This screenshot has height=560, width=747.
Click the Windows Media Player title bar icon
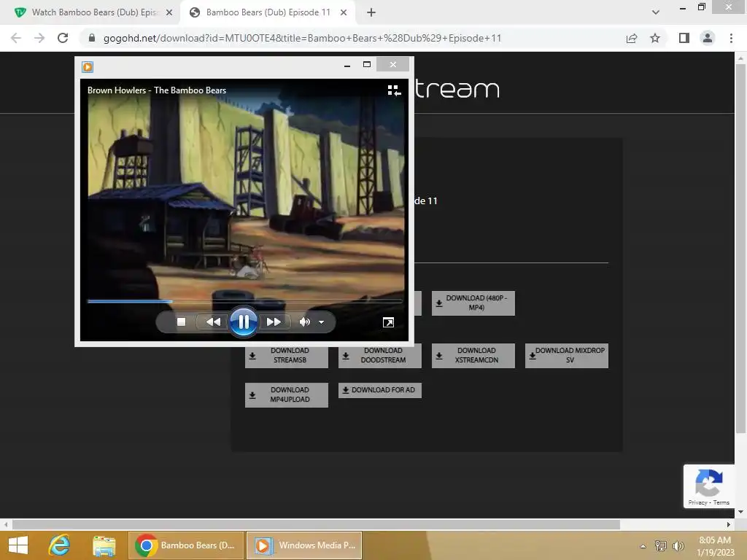(x=88, y=66)
